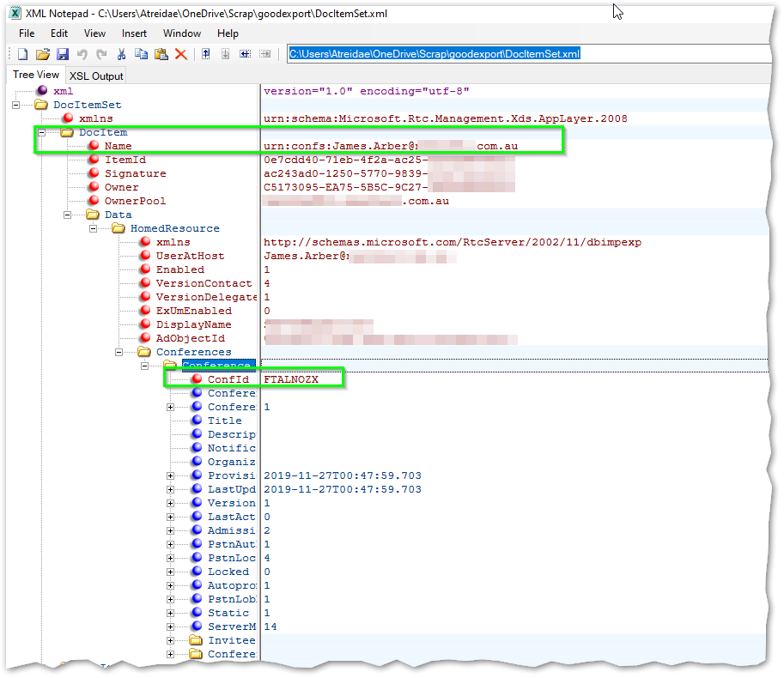Collapse the DocItemSet root node

click(16, 105)
